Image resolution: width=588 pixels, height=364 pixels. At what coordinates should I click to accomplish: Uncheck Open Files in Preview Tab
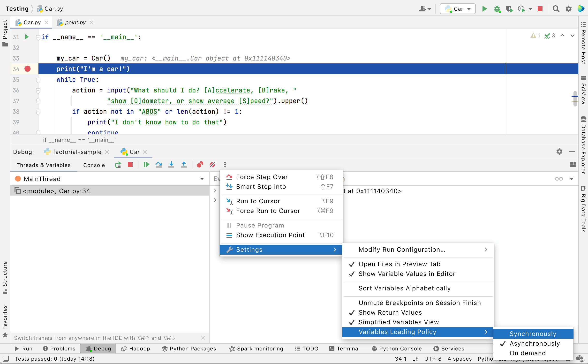click(399, 264)
